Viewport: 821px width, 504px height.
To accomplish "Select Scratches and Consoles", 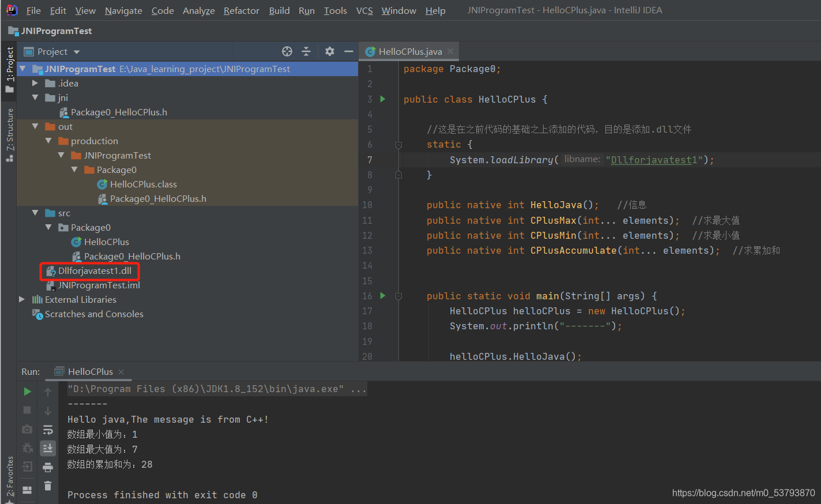I will tap(94, 314).
